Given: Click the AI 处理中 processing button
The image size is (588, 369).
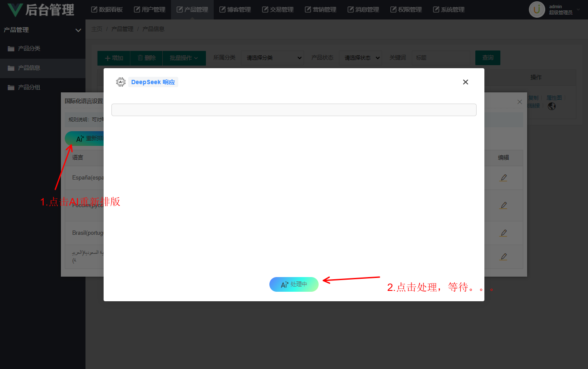Looking at the screenshot, I should click(x=294, y=284).
